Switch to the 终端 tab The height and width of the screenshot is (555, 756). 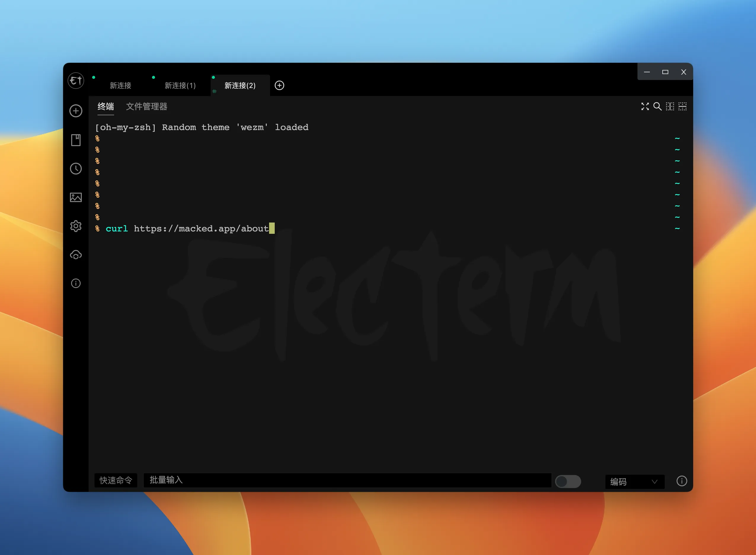106,106
